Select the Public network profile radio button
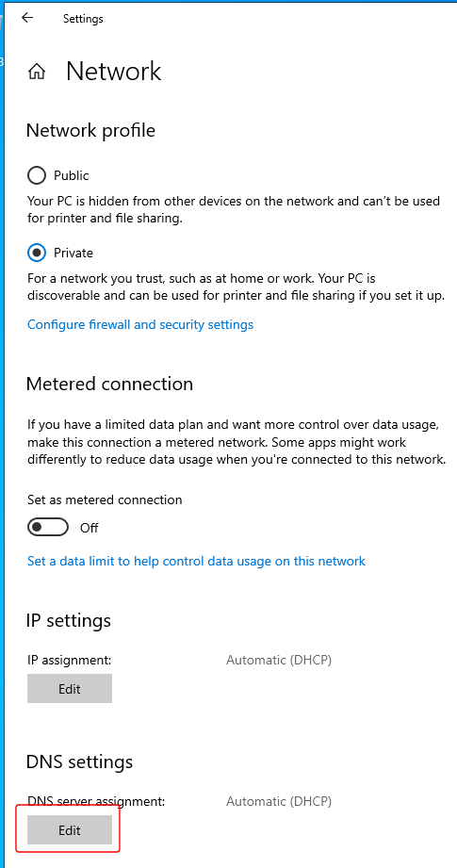 coord(37,175)
